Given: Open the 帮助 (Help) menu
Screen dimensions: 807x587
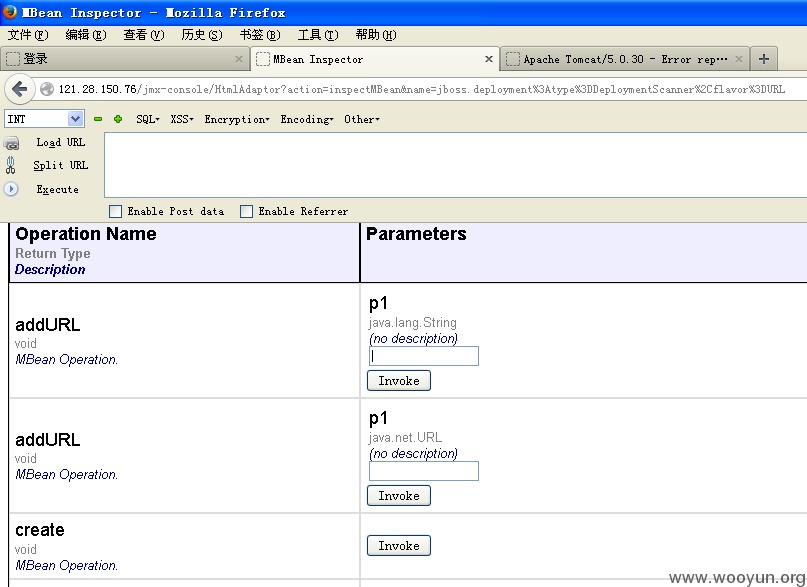Looking at the screenshot, I should (x=376, y=35).
